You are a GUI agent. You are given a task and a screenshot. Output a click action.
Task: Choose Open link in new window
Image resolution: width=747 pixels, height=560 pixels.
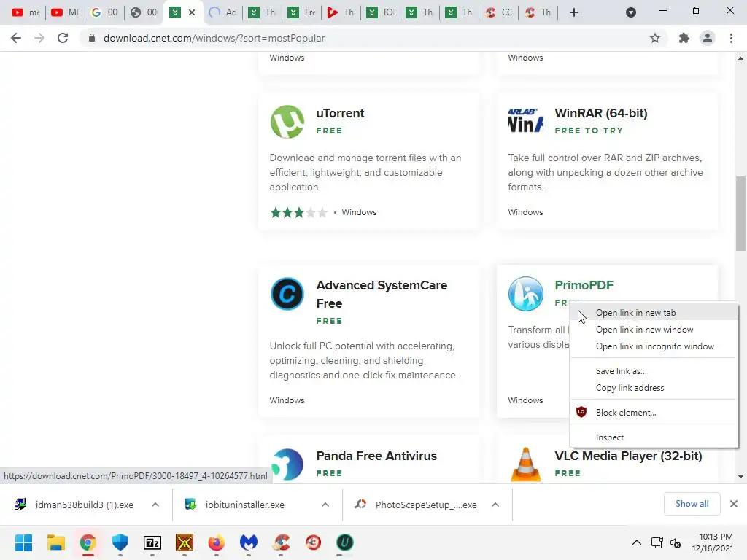[x=654, y=330]
